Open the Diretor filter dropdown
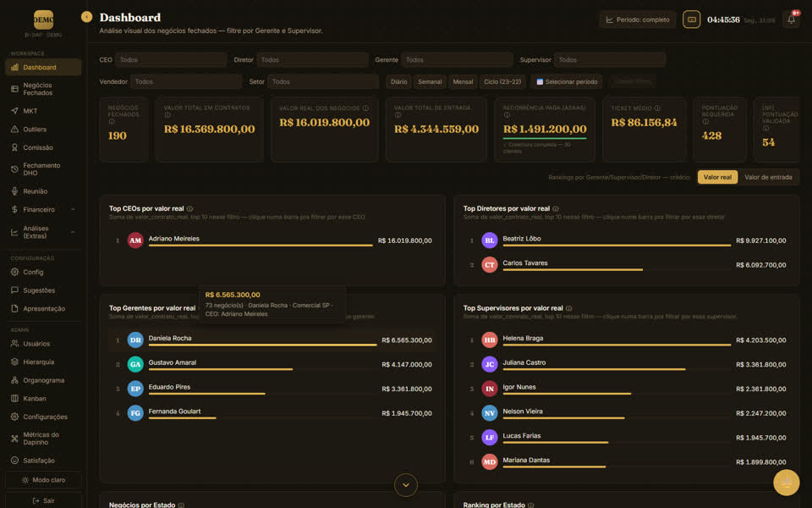The height and width of the screenshot is (508, 812). [x=312, y=60]
